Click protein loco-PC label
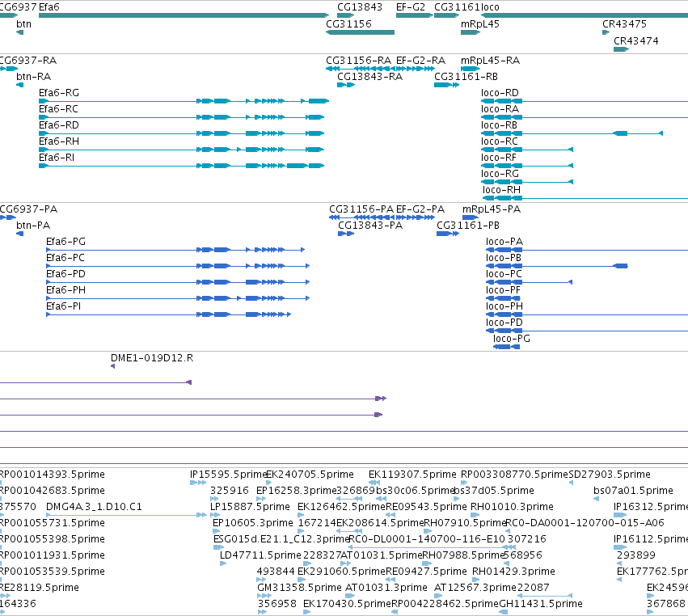 pyautogui.click(x=504, y=274)
